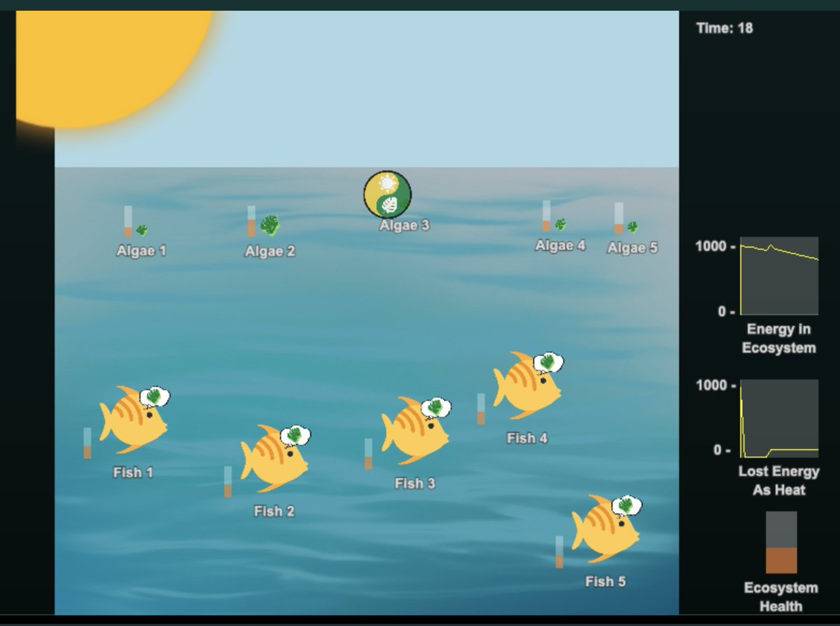Image resolution: width=840 pixels, height=626 pixels.
Task: Click the Lost Energy As Heat caption
Action: (x=779, y=481)
